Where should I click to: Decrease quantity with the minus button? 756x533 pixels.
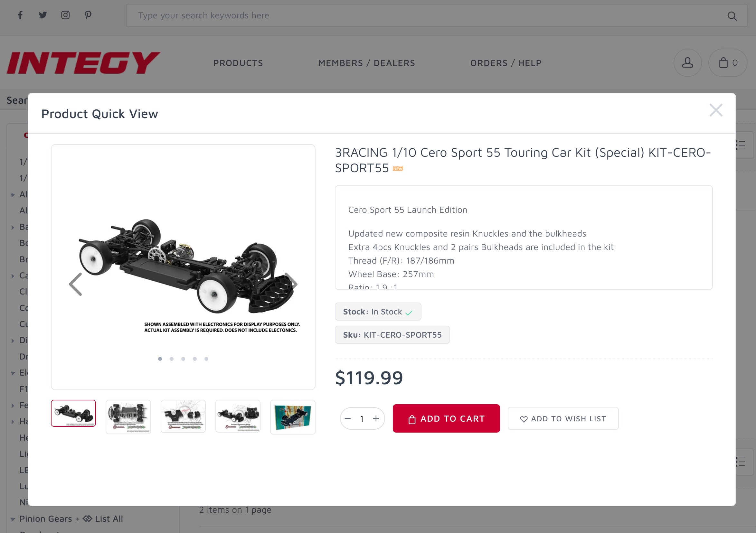point(348,418)
